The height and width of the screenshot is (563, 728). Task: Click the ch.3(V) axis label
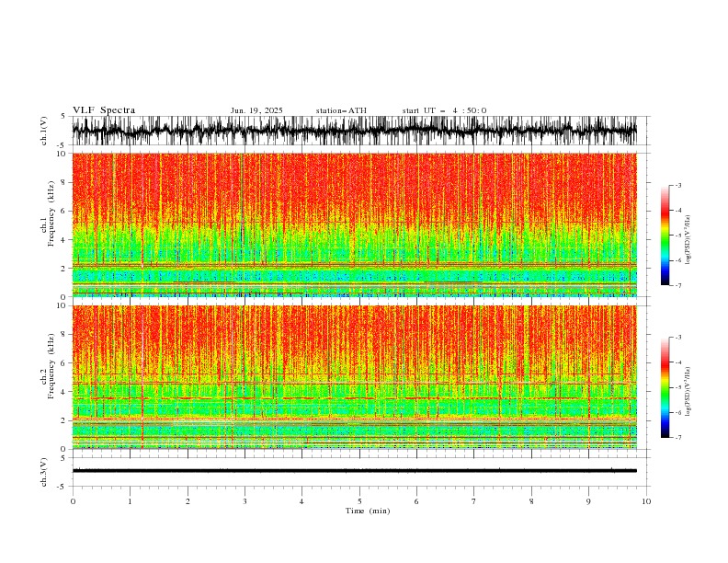coord(44,472)
